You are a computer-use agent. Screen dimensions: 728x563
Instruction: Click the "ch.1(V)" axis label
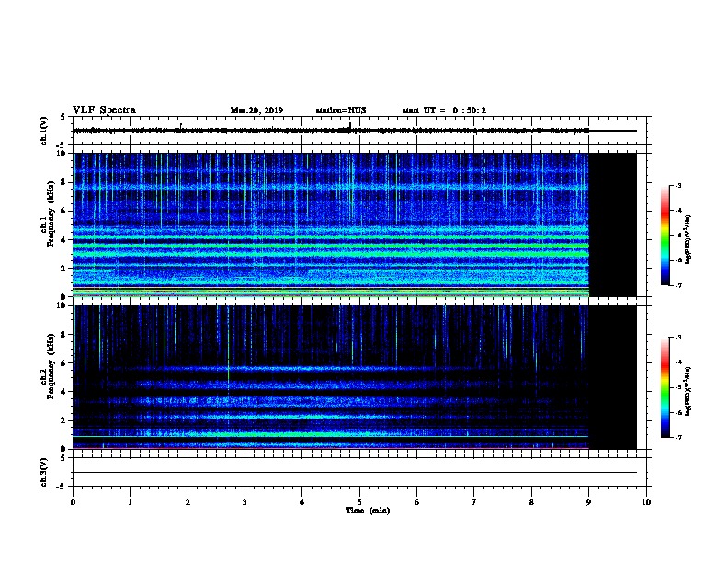43,131
